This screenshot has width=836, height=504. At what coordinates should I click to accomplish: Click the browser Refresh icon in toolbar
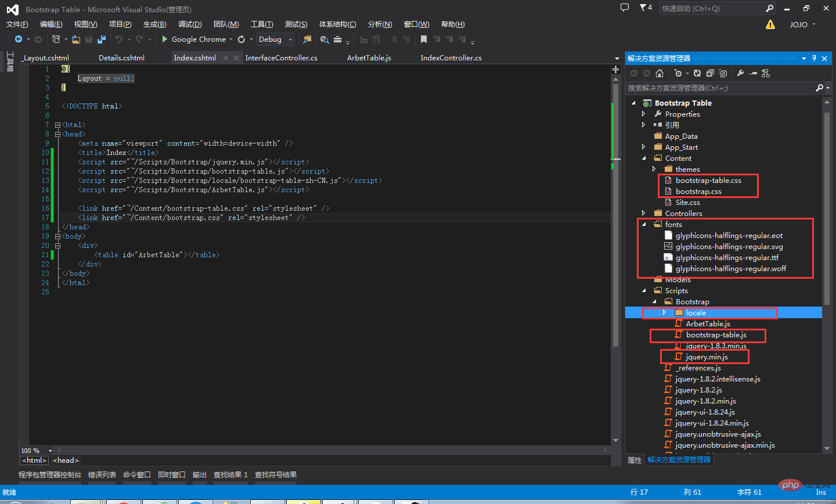242,39
